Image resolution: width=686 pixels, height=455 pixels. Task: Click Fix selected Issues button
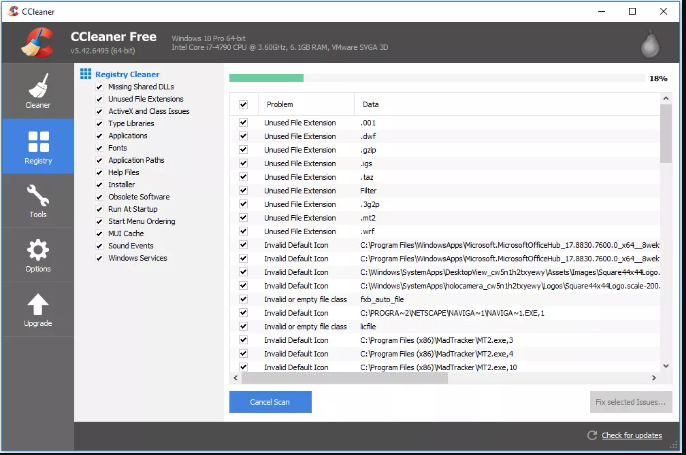tap(630, 402)
